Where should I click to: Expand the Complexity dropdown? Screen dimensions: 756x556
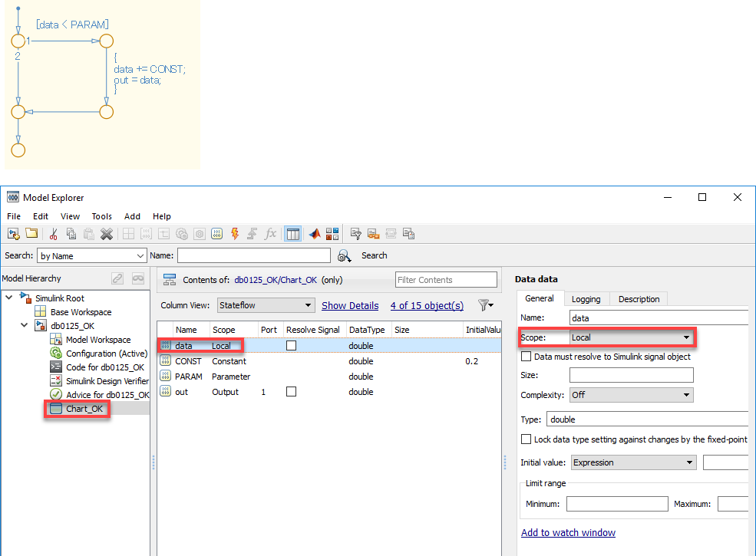click(x=631, y=395)
